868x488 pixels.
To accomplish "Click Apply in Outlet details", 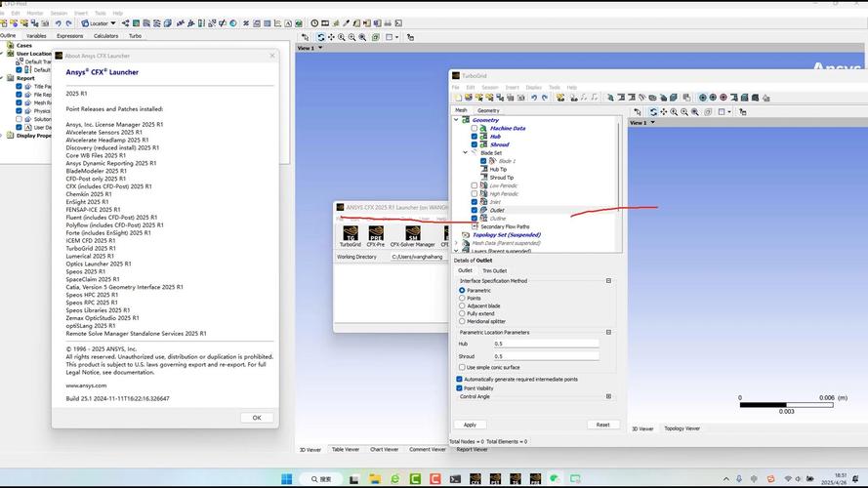I will pos(470,425).
